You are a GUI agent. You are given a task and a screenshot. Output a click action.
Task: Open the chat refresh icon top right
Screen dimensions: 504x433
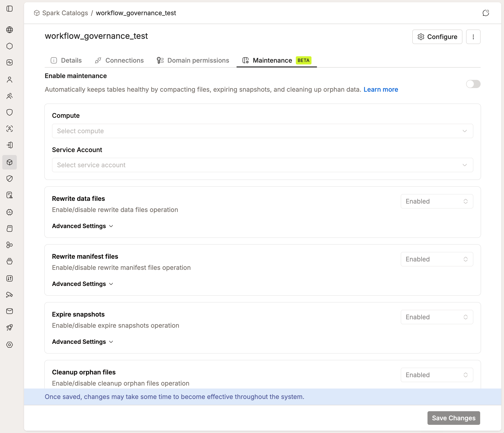(x=486, y=13)
